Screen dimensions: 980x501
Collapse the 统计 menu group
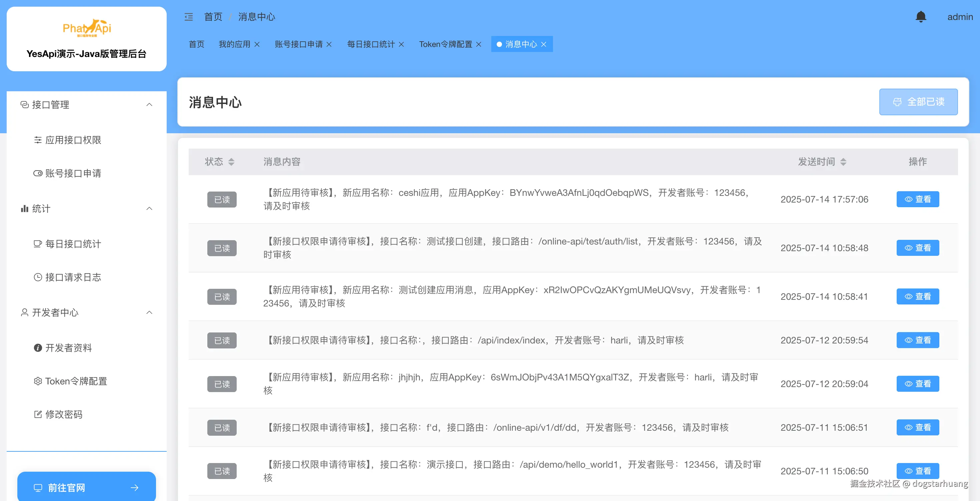pos(149,208)
